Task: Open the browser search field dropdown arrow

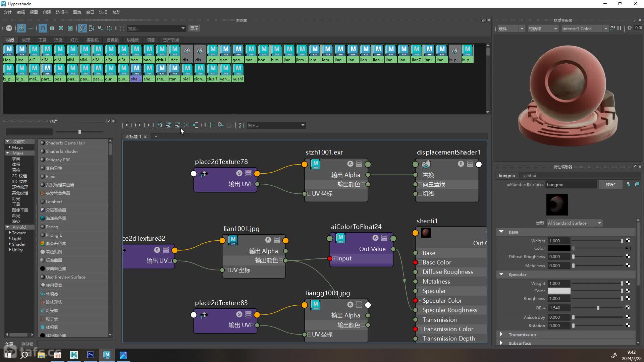Action: tap(183, 28)
